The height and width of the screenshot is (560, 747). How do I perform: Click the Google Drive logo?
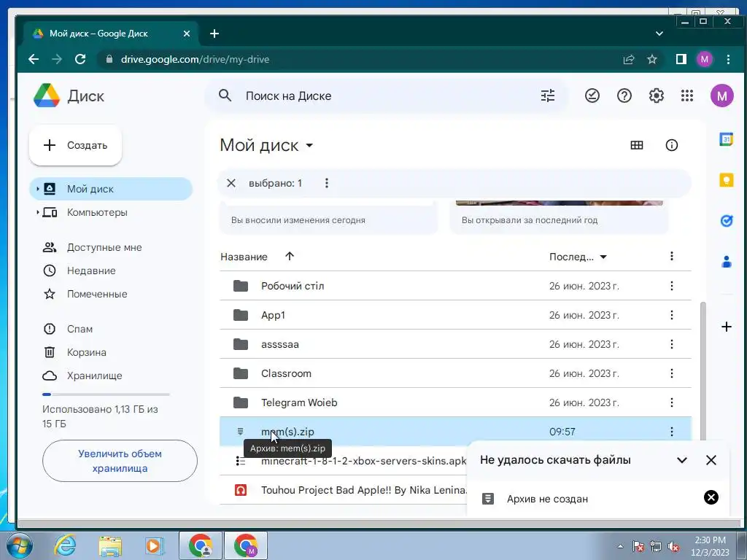pos(47,96)
